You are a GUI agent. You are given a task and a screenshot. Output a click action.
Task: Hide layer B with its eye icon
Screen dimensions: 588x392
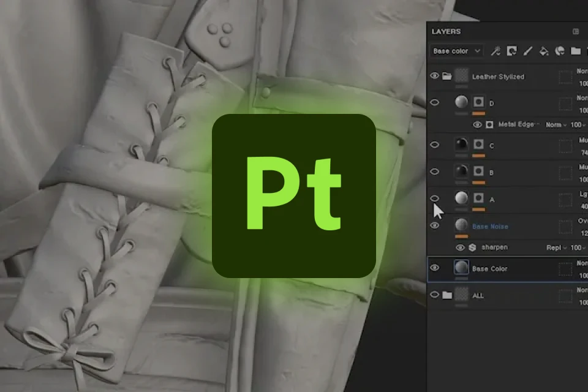tap(434, 171)
